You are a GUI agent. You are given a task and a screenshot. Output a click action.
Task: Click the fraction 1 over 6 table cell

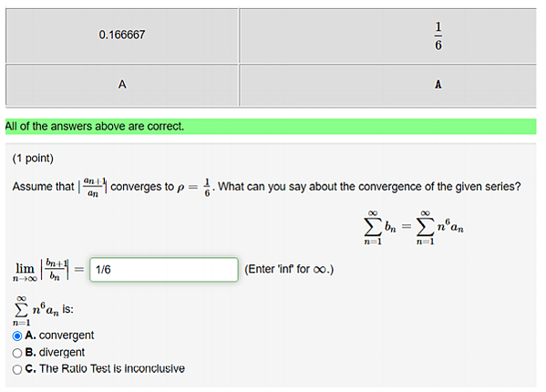[x=388, y=36]
